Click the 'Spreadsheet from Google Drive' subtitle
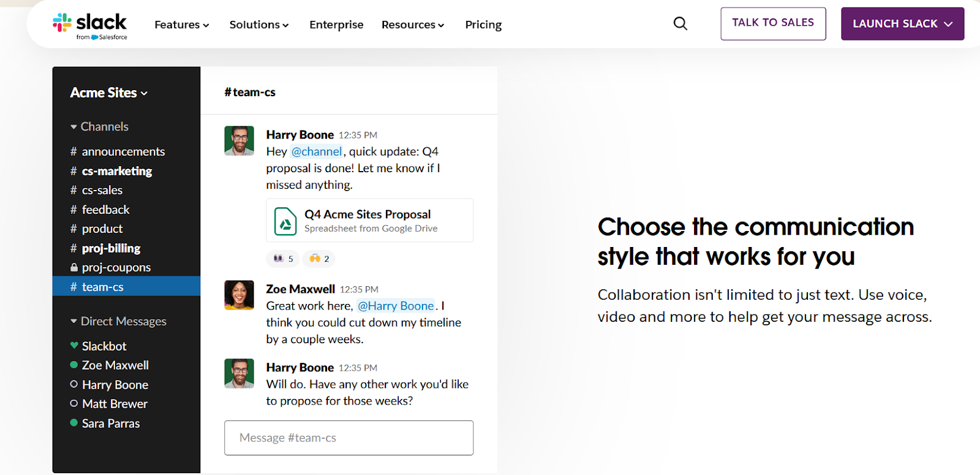Image resolution: width=980 pixels, height=475 pixels. tap(371, 229)
